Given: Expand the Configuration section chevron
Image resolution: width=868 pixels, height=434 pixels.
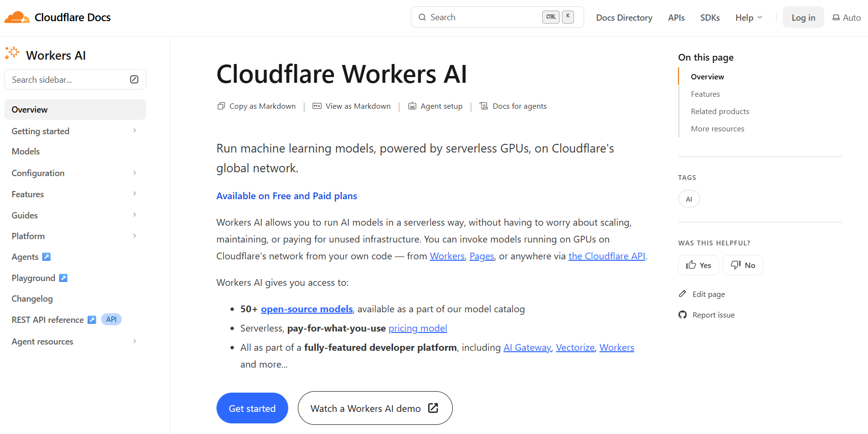Looking at the screenshot, I should pyautogui.click(x=135, y=173).
